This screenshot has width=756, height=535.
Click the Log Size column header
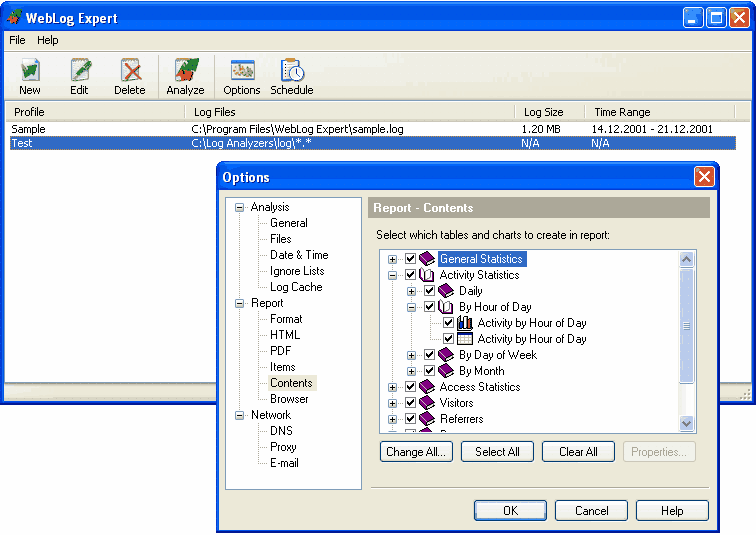(x=550, y=112)
